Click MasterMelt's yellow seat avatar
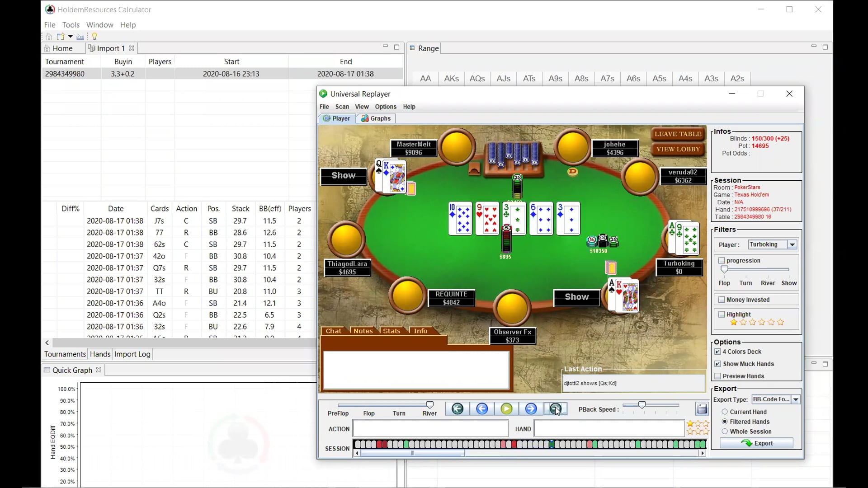This screenshot has height=488, width=868. click(x=457, y=147)
